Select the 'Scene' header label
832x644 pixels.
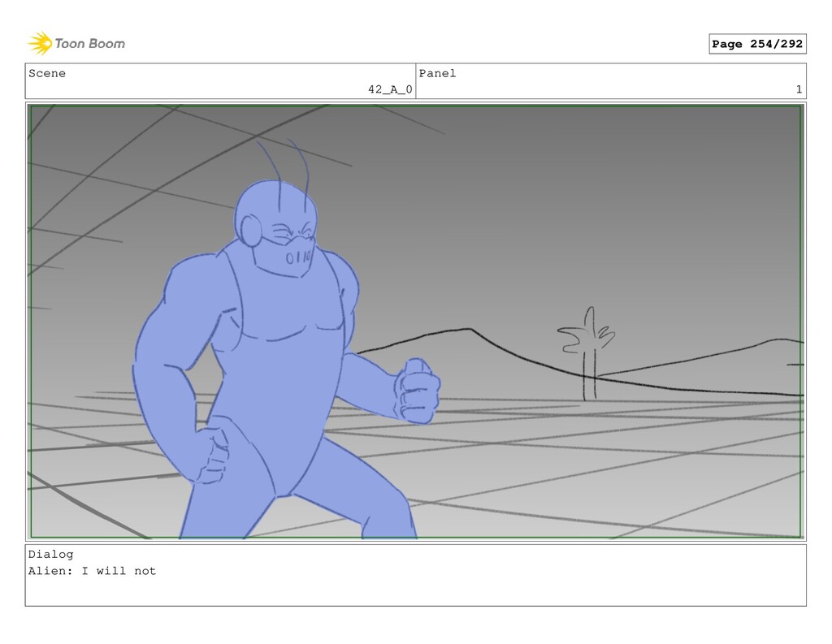47,73
